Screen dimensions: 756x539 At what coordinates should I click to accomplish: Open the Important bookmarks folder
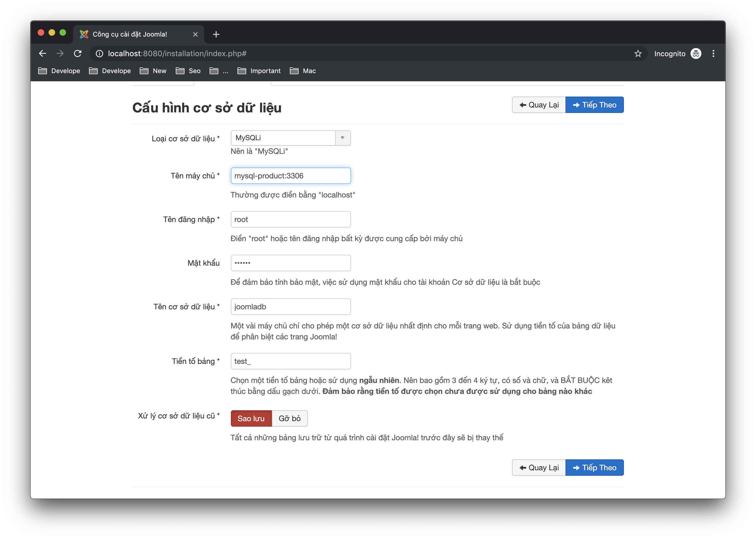[x=259, y=71]
